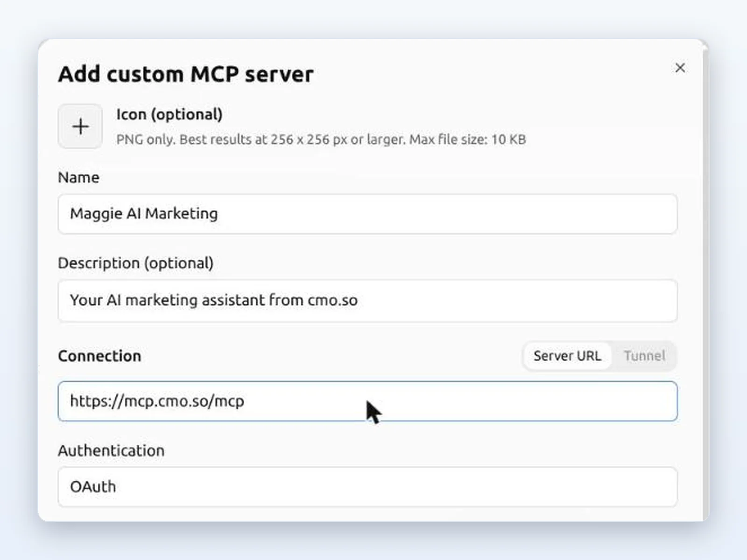Click the 'Icon (optional)' label
747x560 pixels.
169,114
